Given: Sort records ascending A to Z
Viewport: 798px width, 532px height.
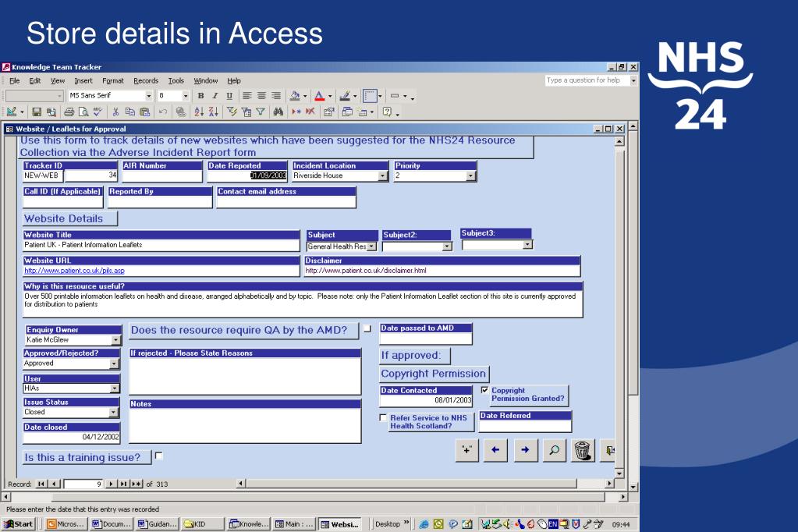Looking at the screenshot, I should click(199, 112).
